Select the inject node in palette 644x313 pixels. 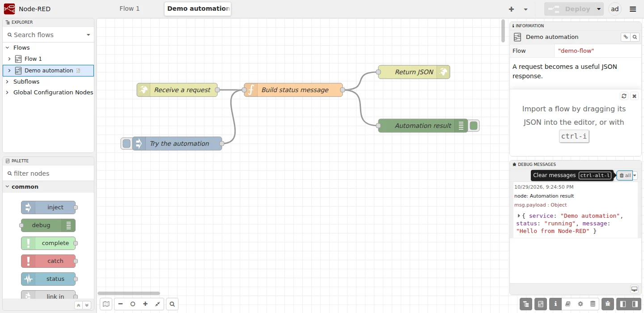coord(48,207)
